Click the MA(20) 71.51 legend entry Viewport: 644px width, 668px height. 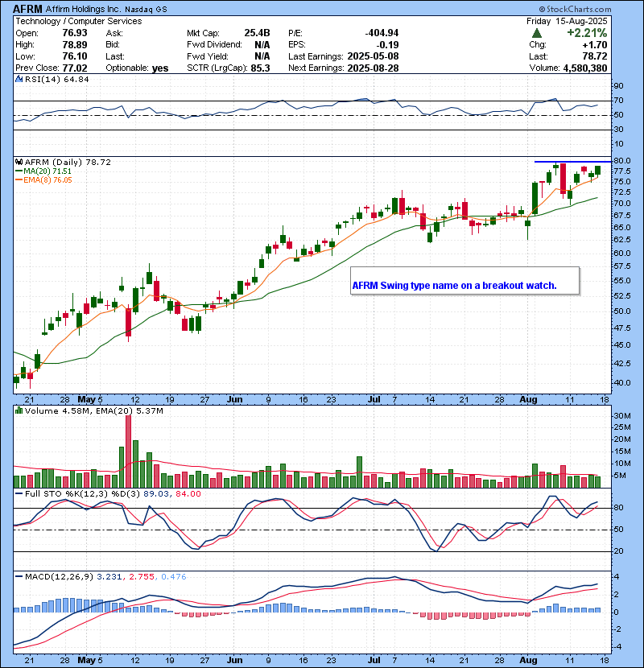47,171
